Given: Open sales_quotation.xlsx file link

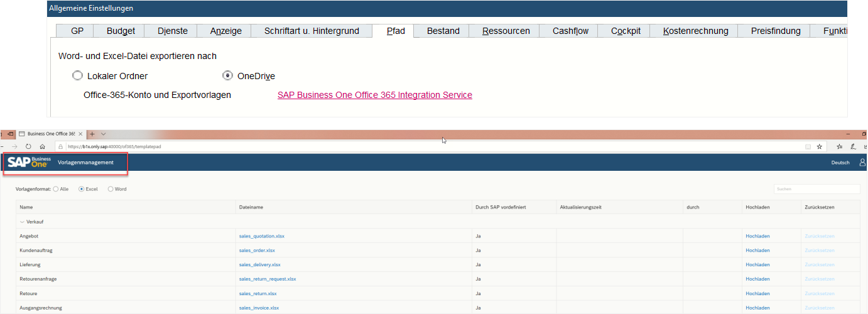Looking at the screenshot, I should tap(262, 236).
